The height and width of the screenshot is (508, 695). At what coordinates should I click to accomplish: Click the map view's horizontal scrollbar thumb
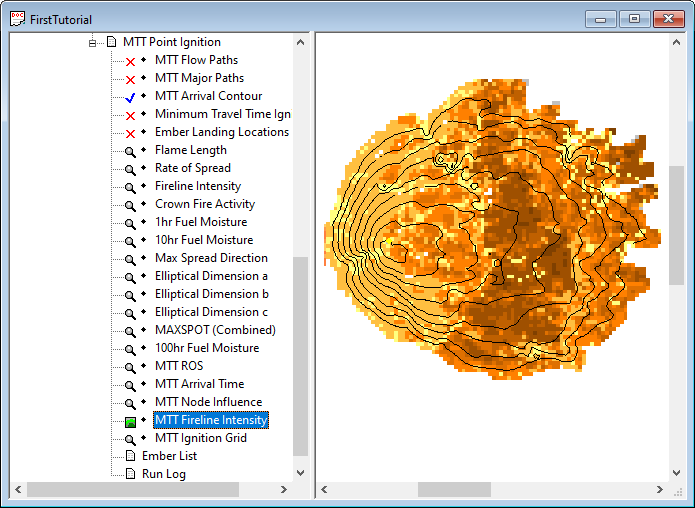click(454, 490)
